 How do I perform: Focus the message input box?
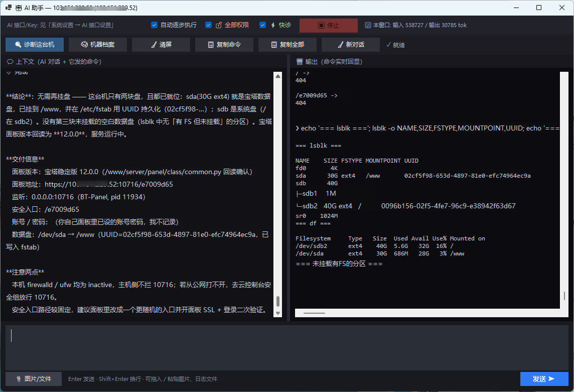pyautogui.click(x=287, y=347)
